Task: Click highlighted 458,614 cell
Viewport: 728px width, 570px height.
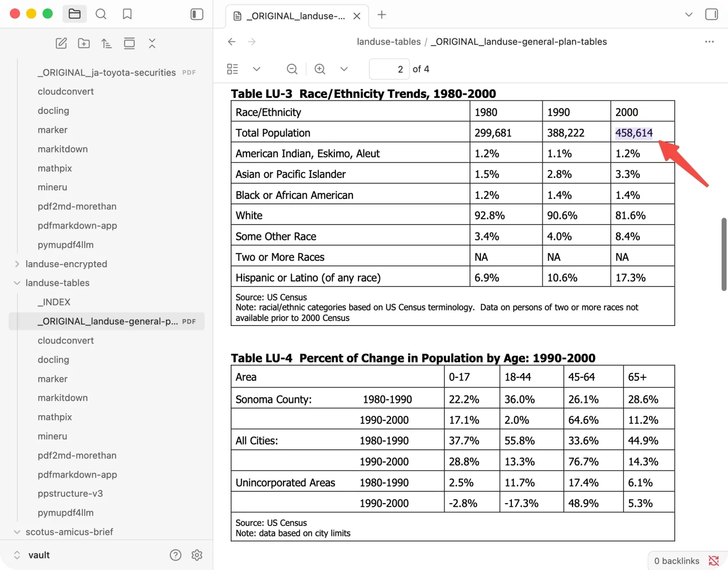Action: pyautogui.click(x=634, y=133)
